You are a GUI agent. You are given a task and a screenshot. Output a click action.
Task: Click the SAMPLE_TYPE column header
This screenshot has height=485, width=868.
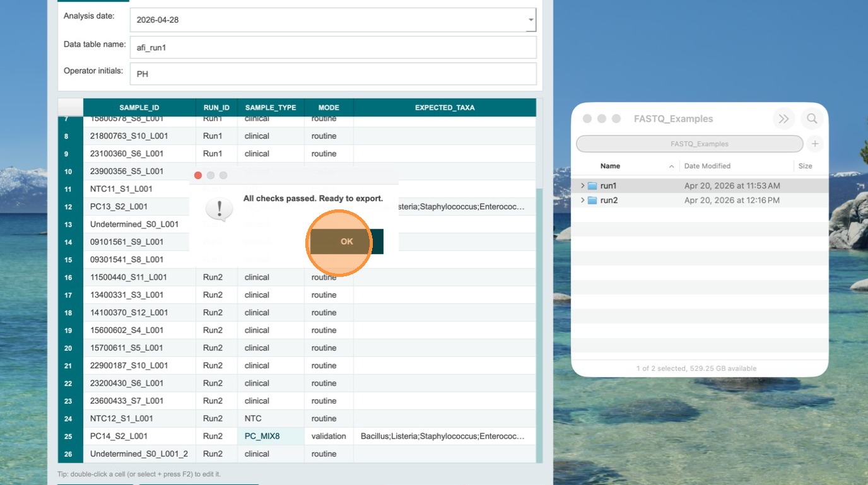pos(271,108)
